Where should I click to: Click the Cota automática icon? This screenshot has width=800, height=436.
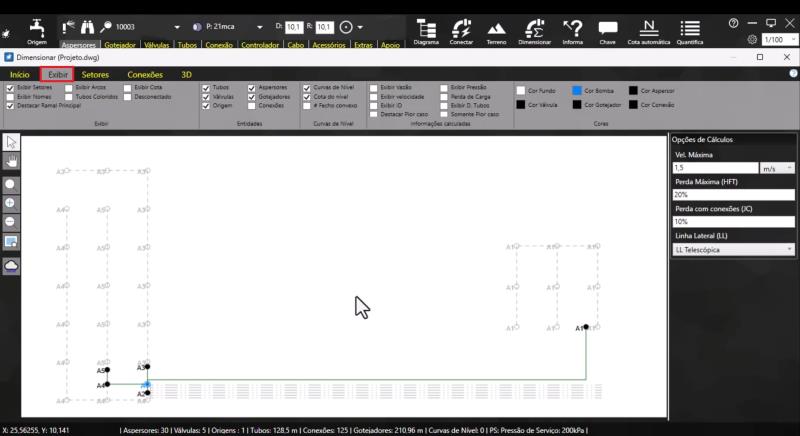[x=648, y=29]
